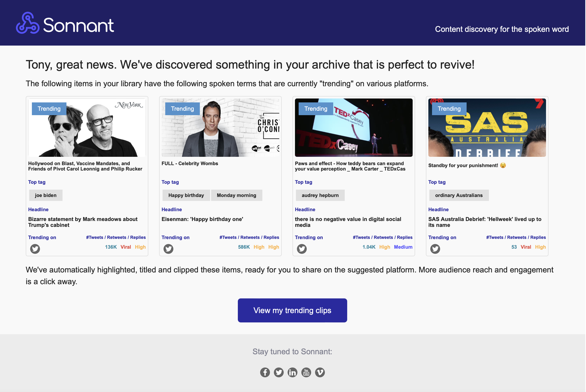Open Twitter icon on Hollywood on Blast card
The height and width of the screenshot is (392, 586).
(35, 249)
